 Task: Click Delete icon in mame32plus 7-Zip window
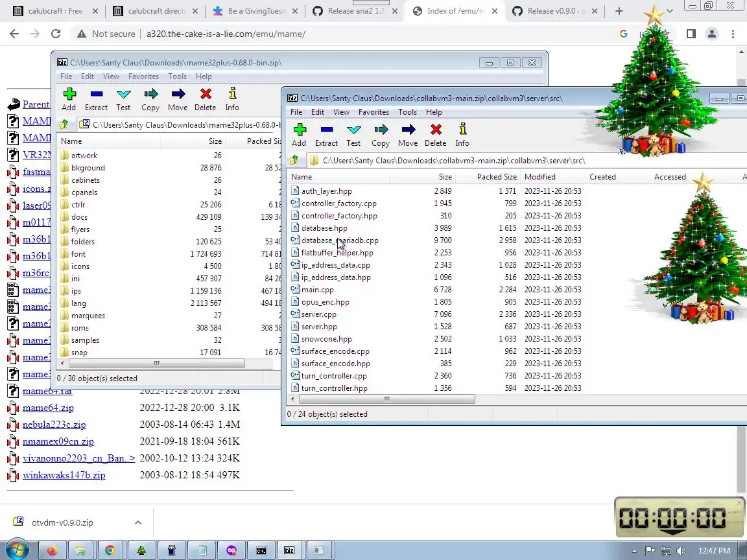pyautogui.click(x=206, y=94)
